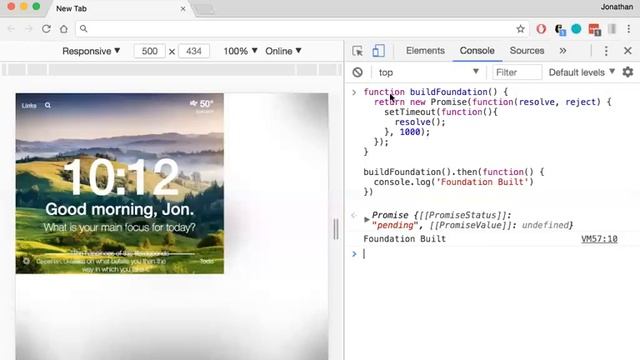This screenshot has height=360, width=640.
Task: Click the main focus question text
Action: pos(120,227)
